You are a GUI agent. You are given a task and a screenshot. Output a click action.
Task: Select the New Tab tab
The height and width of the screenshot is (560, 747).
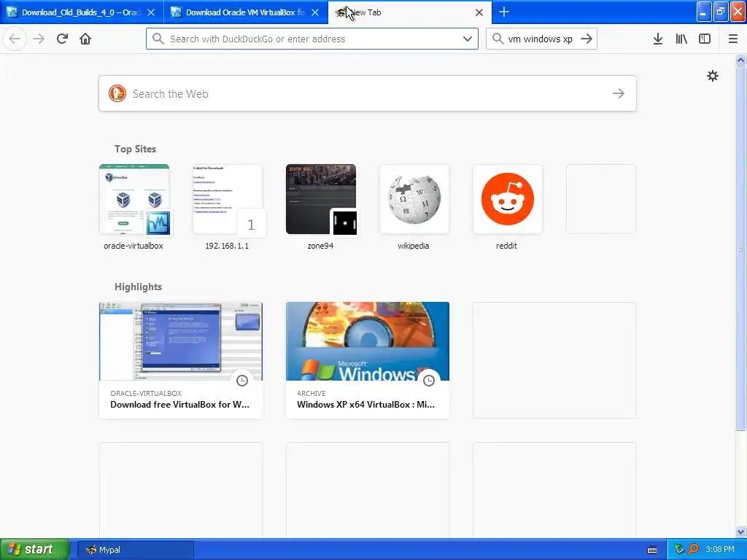pos(410,12)
